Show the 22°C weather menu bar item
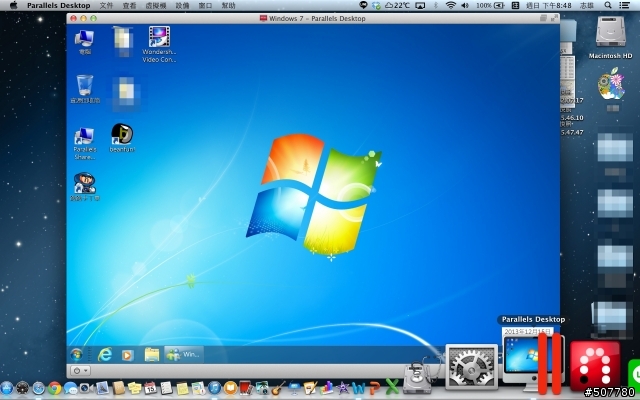 point(397,5)
